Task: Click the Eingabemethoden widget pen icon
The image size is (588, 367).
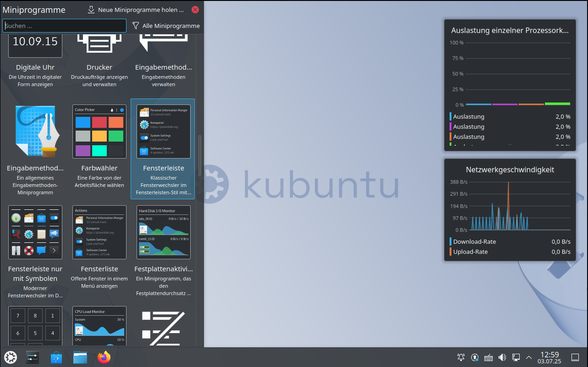Action: point(35,131)
